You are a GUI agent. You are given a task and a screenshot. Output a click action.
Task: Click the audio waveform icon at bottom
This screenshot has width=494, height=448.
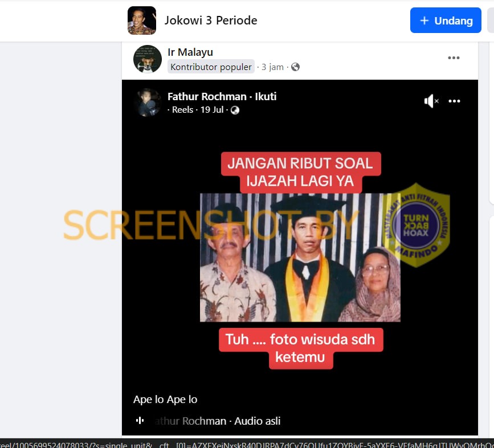click(140, 421)
